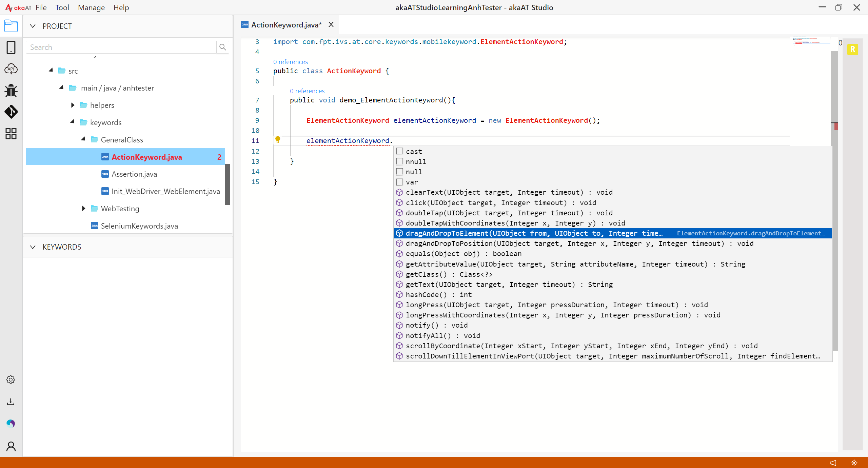
Task: Click the method icon beside notifyAll suggestion
Action: [x=399, y=335]
